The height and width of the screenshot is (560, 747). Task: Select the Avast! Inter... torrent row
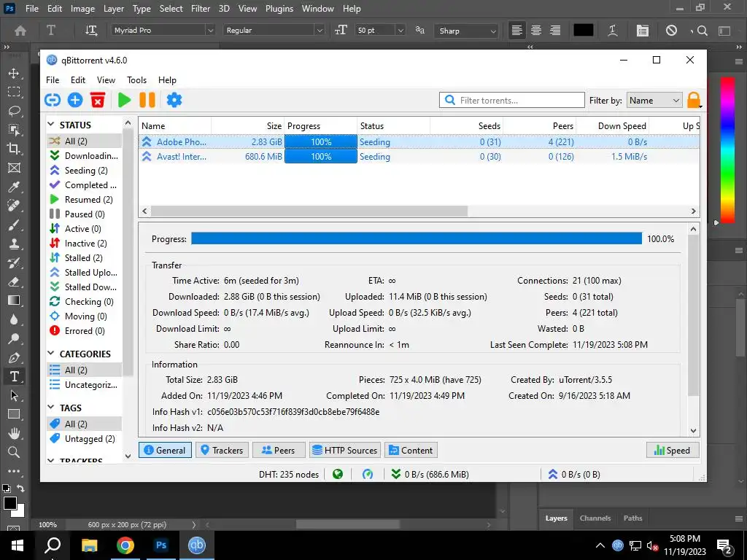(x=419, y=157)
